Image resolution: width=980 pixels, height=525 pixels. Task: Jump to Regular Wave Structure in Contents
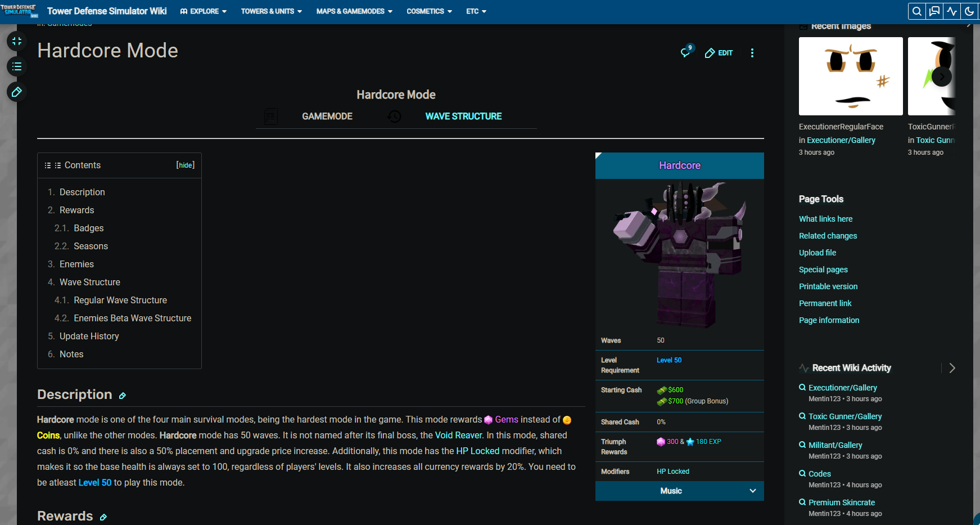pyautogui.click(x=120, y=300)
